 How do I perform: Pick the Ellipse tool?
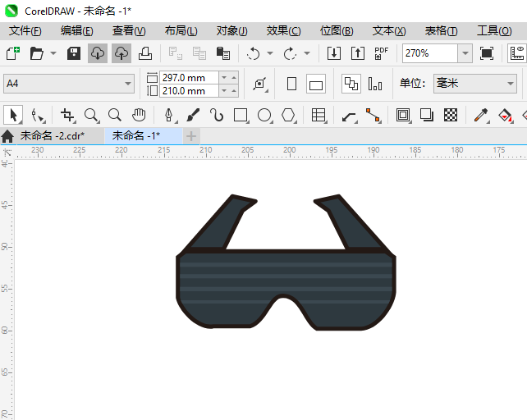point(264,116)
